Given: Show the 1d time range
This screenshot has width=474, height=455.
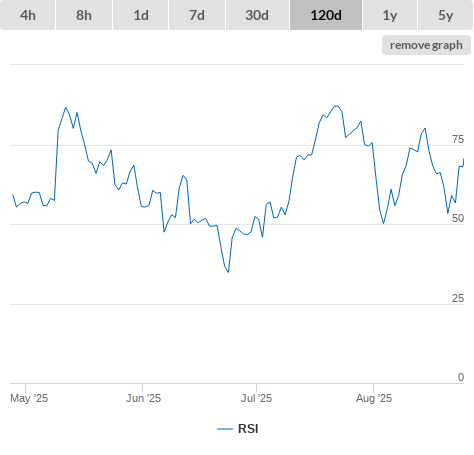Looking at the screenshot, I should click(141, 15).
